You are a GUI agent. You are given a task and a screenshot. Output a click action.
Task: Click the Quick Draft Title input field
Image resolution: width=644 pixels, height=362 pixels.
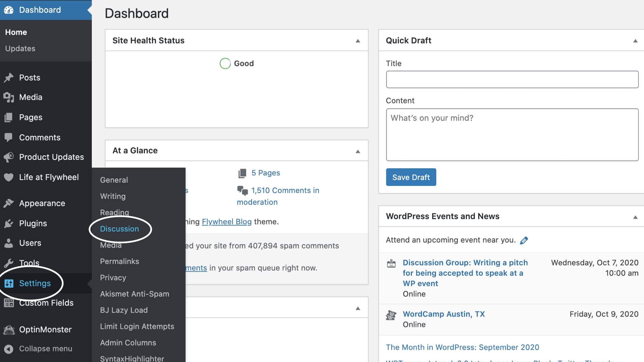512,79
